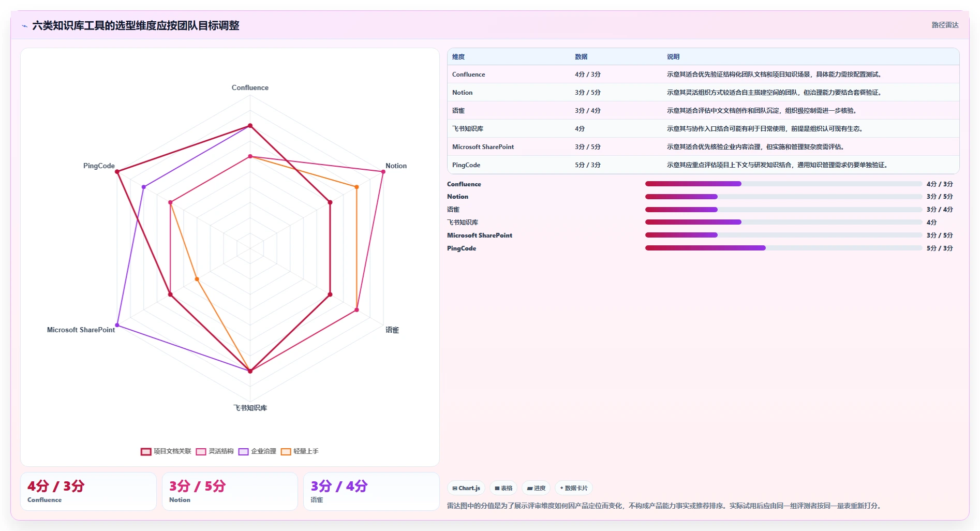Click the orange data point on SharePoint axis
This screenshot has height=531, width=980.
pyautogui.click(x=197, y=279)
